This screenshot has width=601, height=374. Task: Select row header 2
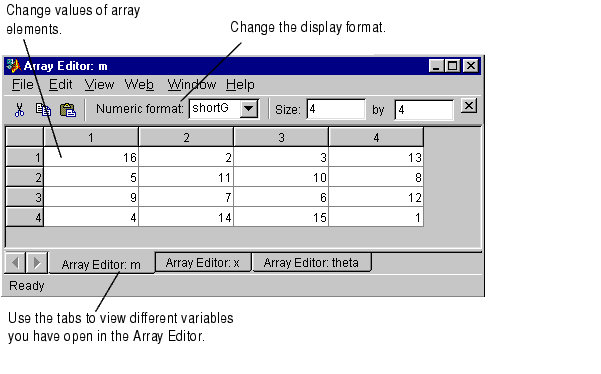[x=25, y=177]
